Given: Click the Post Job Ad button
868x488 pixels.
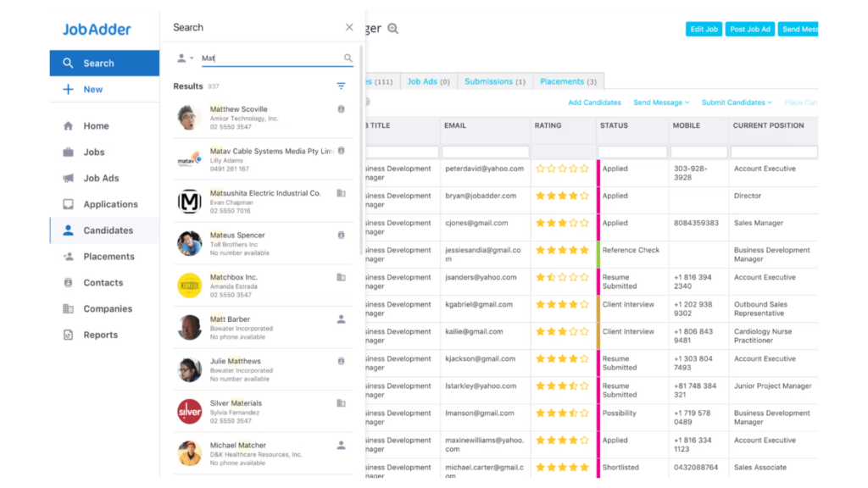Looking at the screenshot, I should point(750,30).
